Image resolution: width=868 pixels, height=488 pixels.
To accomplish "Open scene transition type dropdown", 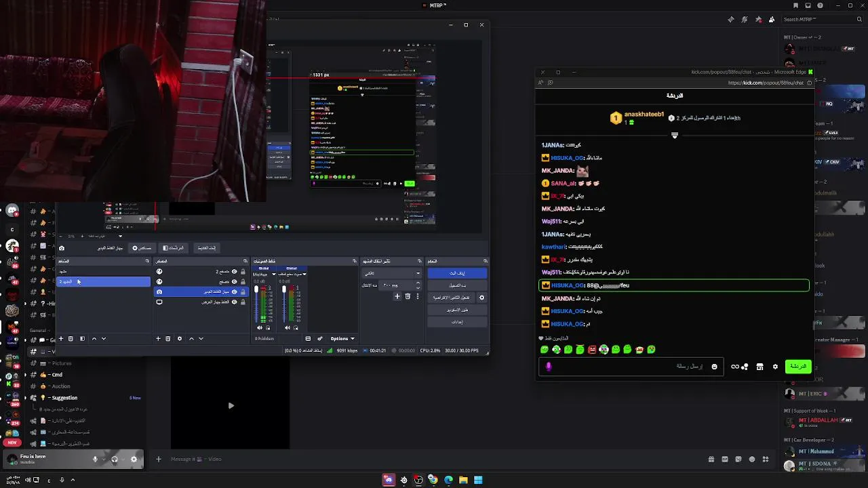I will tap(392, 273).
